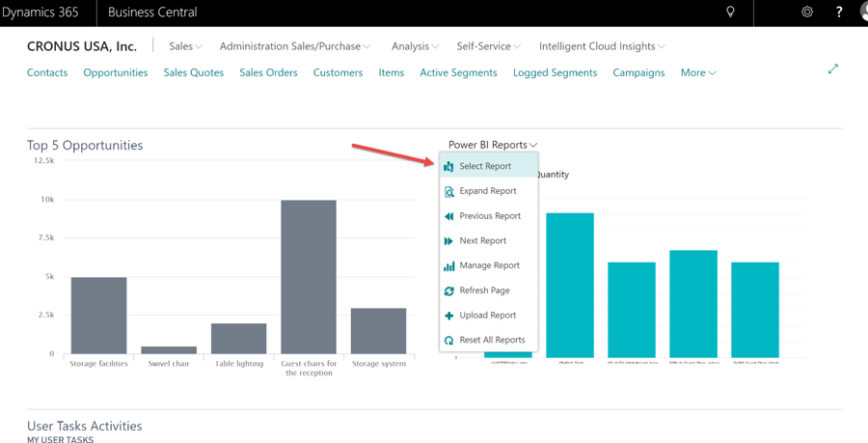Viewport: 868px width, 443px height.
Task: Click the Refresh Page circular-arrows icon
Action: click(448, 291)
